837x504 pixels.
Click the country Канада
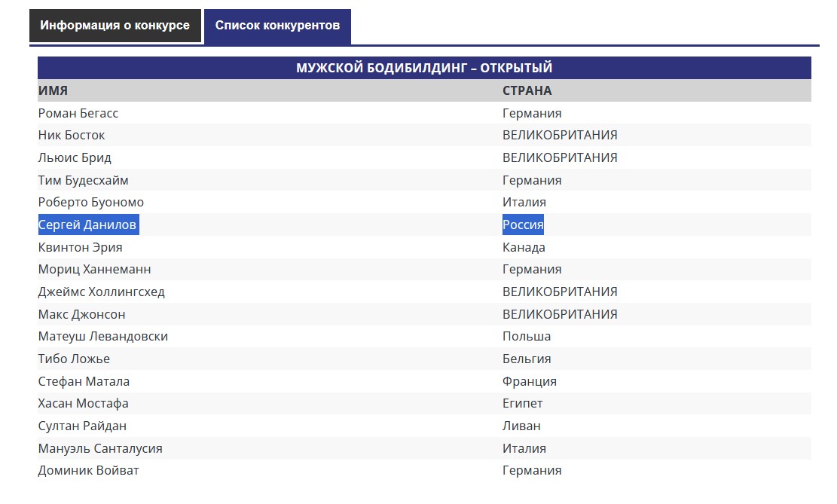tap(524, 248)
